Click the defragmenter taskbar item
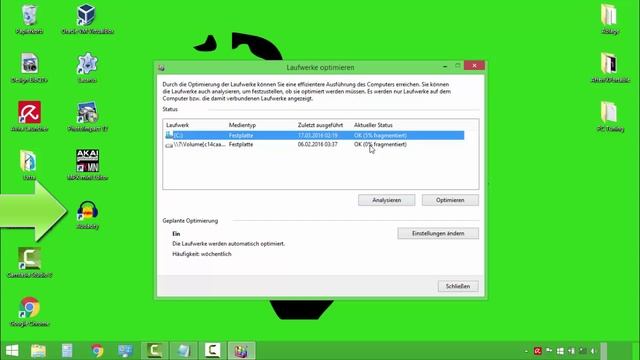 241,351
